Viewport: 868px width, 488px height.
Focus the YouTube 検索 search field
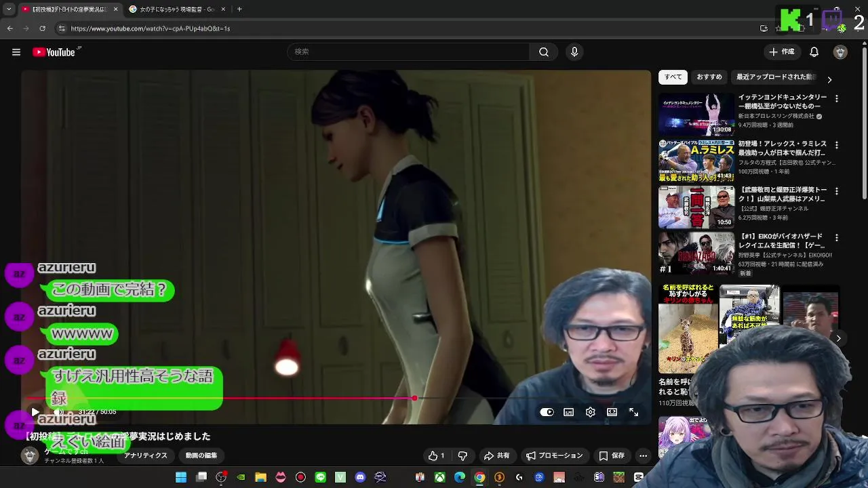coord(408,52)
